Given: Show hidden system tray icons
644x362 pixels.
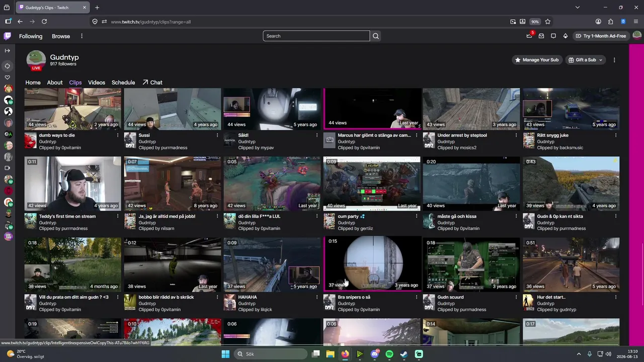Looking at the screenshot, I should point(579,354).
